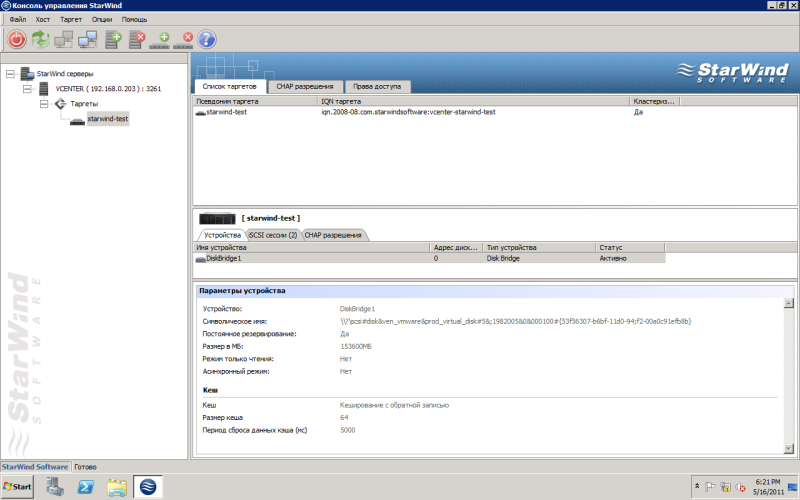
Task: Click the 5000 cache flush period value
Action: click(347, 430)
